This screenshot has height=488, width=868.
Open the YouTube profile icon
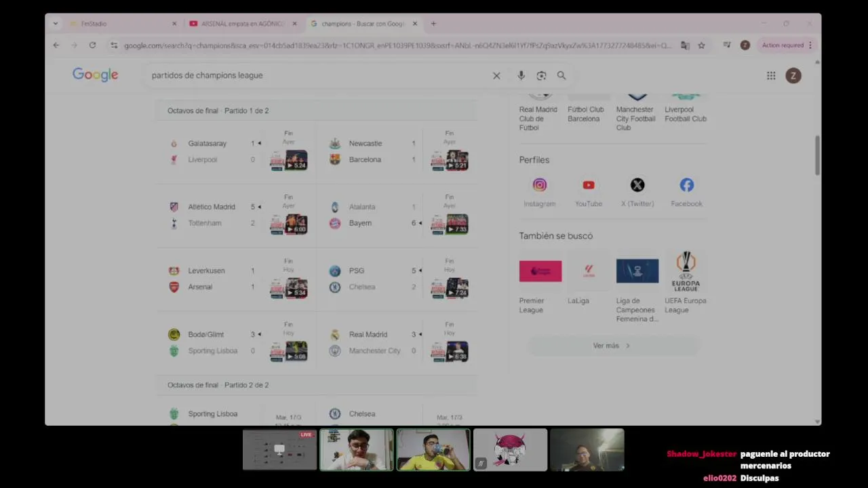coord(589,185)
